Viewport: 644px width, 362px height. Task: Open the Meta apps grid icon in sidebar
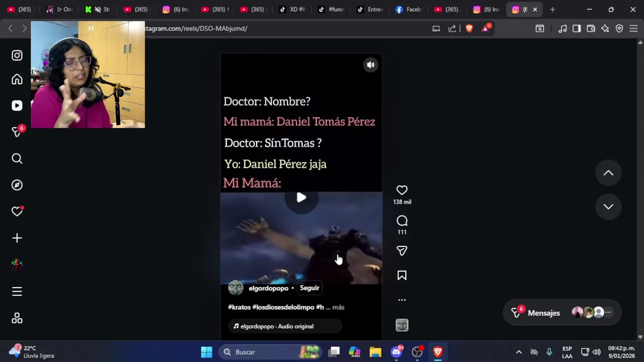point(17,318)
